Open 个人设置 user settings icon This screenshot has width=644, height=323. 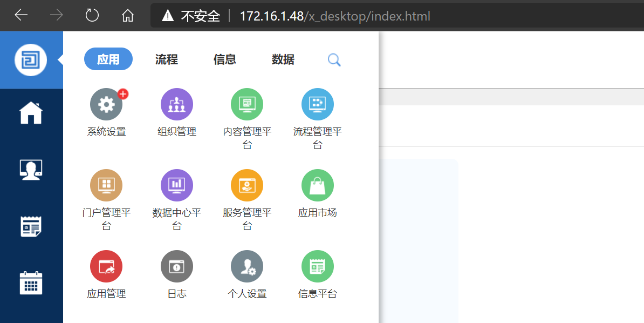click(x=247, y=266)
